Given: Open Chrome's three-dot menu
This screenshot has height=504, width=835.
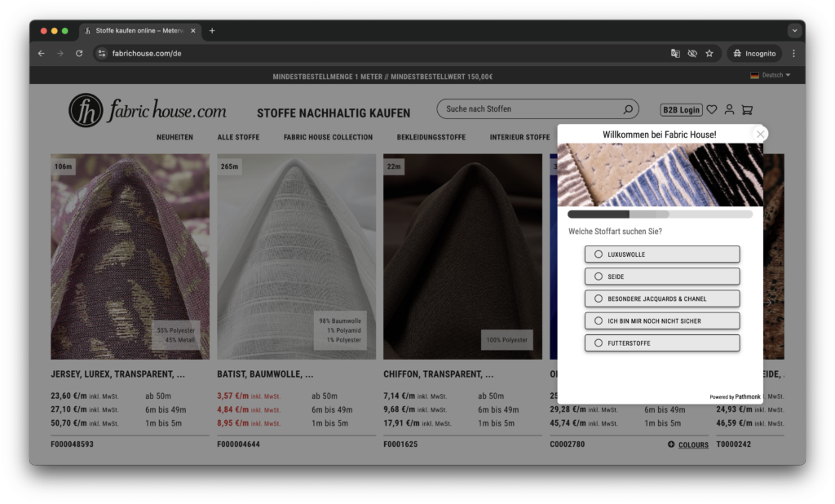Looking at the screenshot, I should (793, 52).
